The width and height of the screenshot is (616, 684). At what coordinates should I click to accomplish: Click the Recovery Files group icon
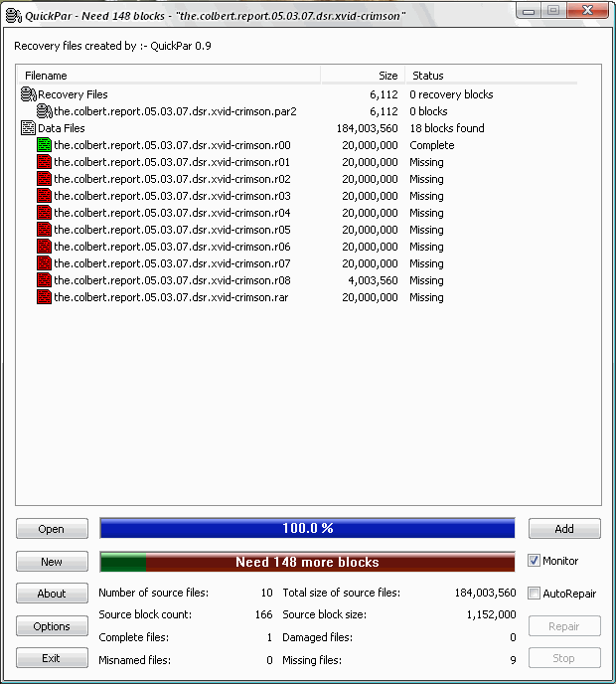[29, 94]
